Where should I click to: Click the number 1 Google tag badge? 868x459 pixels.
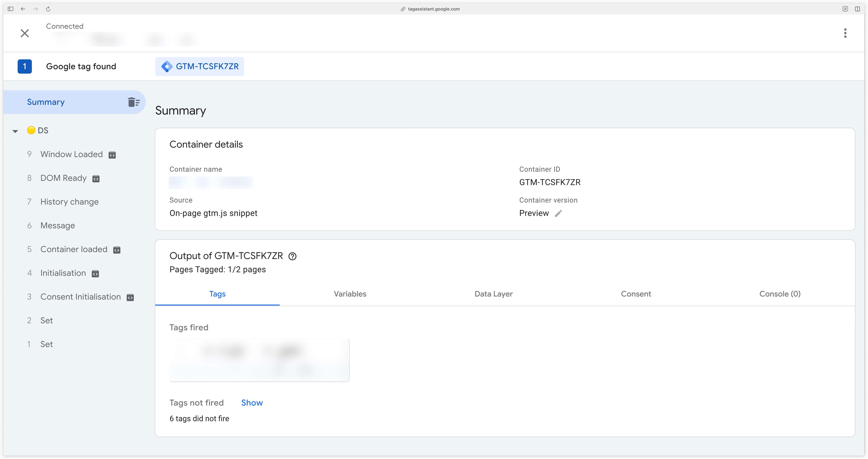click(25, 66)
